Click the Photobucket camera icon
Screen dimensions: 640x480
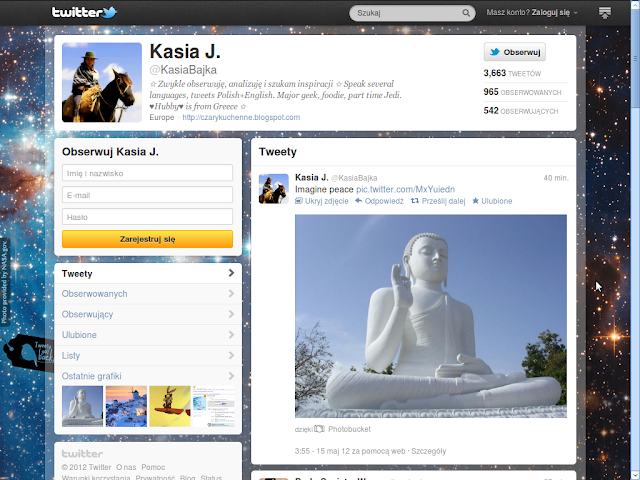pyautogui.click(x=319, y=429)
